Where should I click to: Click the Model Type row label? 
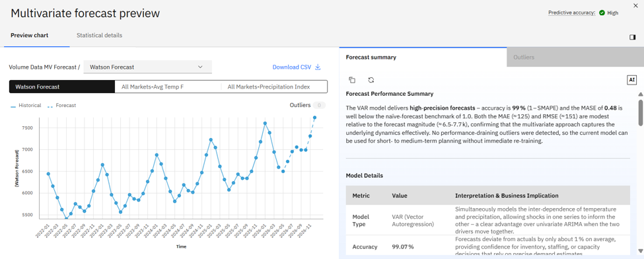click(x=360, y=221)
